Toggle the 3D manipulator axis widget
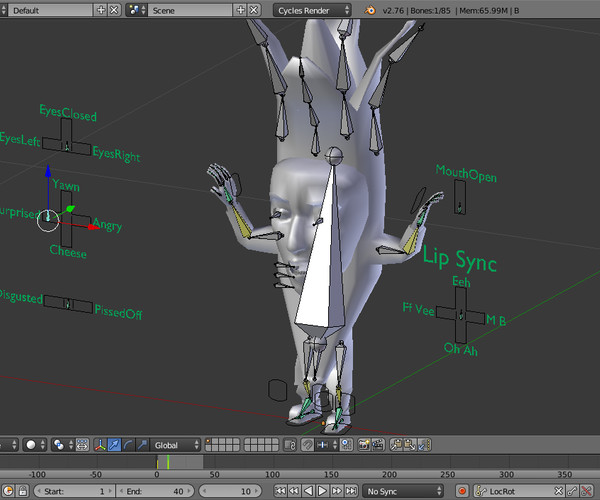Viewport: 600px width, 500px height. tap(98, 444)
